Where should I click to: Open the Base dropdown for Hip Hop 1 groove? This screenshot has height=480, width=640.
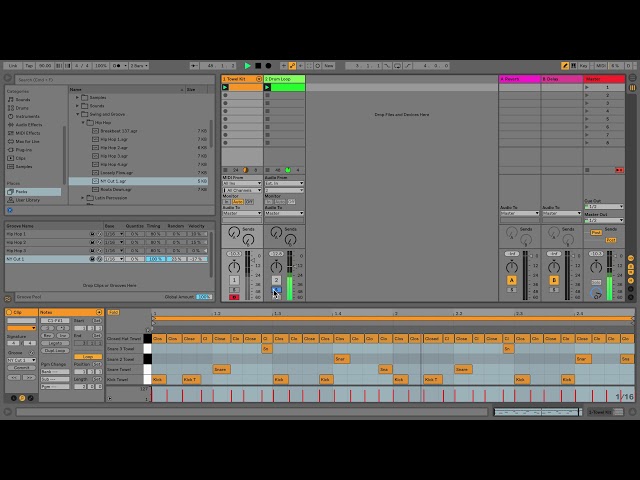click(114, 234)
